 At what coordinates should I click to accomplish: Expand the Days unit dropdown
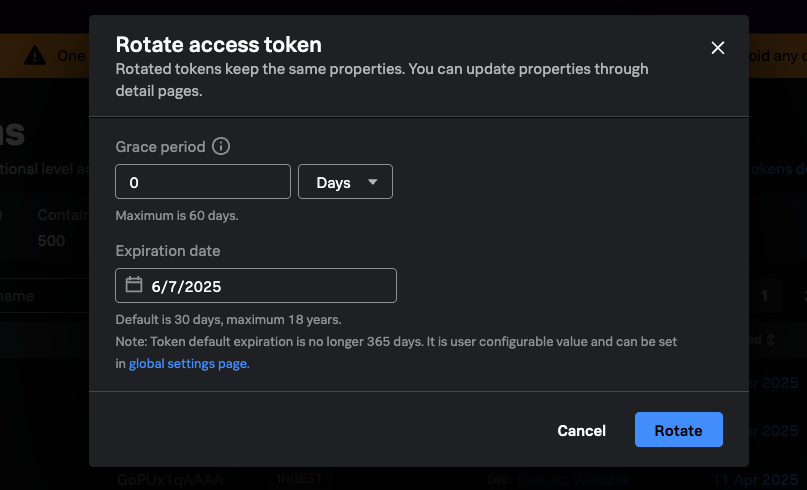[345, 182]
